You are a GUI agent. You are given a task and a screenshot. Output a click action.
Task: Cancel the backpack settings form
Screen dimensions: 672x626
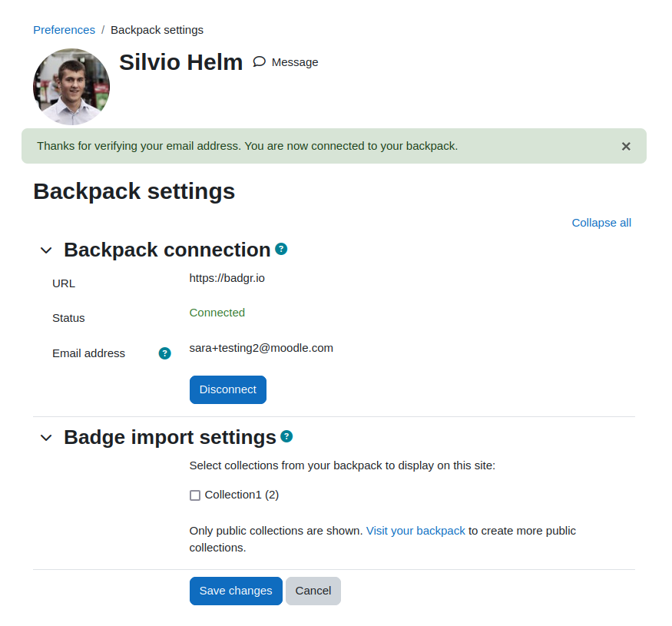313,591
